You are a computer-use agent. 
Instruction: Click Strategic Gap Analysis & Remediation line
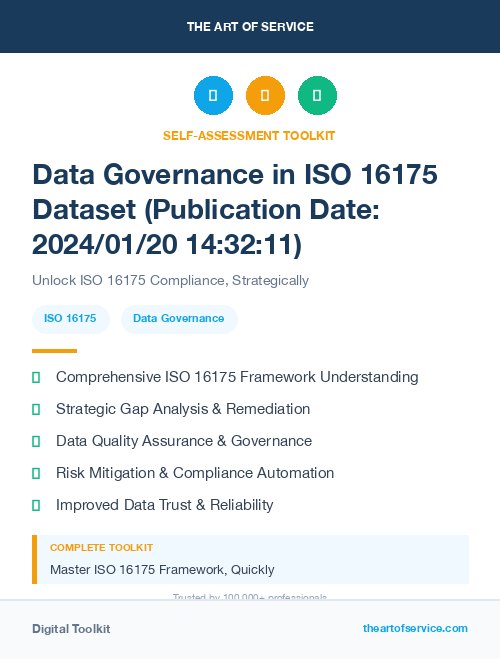coord(183,409)
